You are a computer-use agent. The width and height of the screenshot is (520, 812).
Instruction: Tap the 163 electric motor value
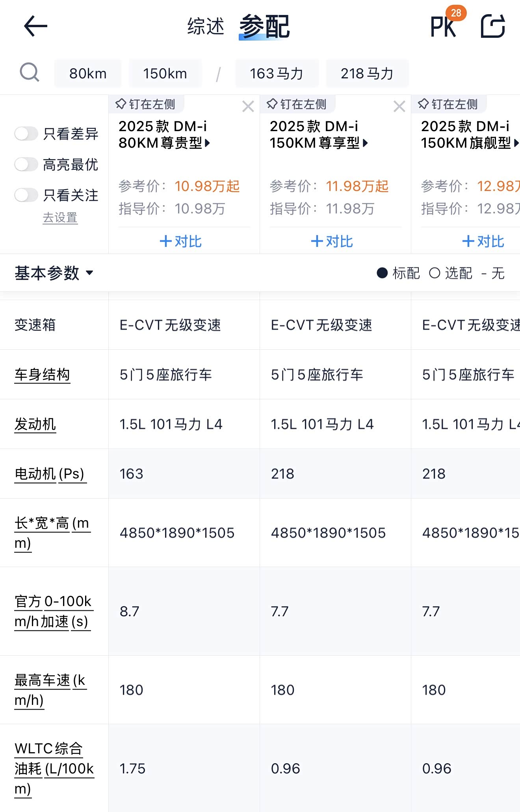coord(132,474)
